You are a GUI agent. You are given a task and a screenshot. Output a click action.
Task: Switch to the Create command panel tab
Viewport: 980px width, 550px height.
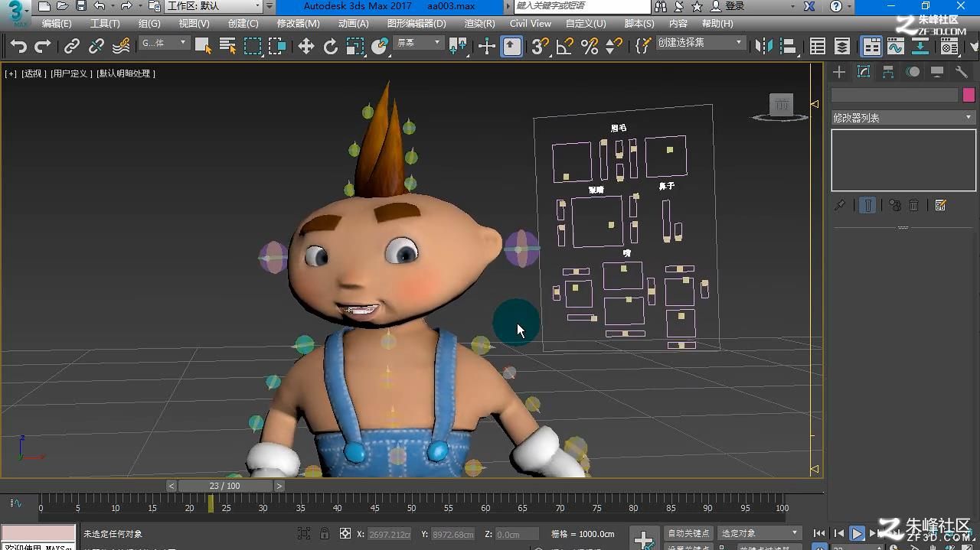840,72
